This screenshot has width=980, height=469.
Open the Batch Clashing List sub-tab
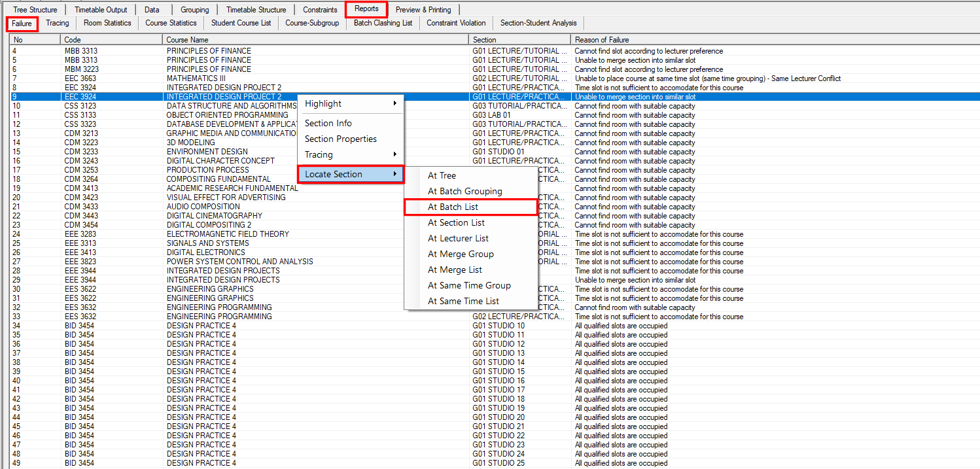coord(383,23)
